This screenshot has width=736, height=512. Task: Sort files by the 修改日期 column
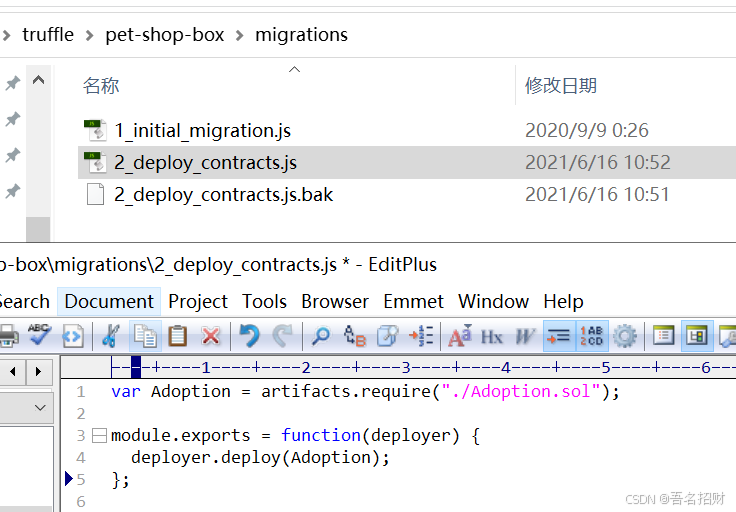(x=561, y=86)
